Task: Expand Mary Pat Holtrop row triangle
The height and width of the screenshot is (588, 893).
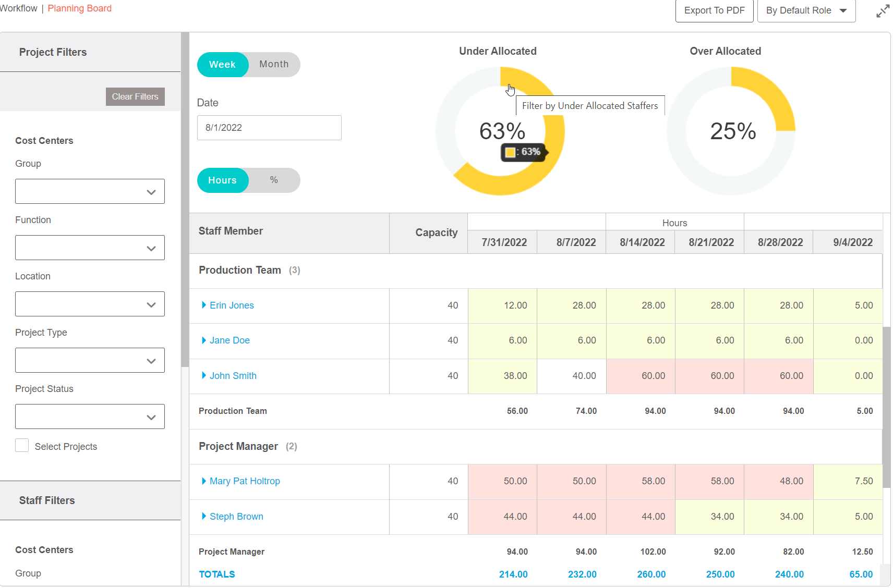Action: tap(204, 481)
